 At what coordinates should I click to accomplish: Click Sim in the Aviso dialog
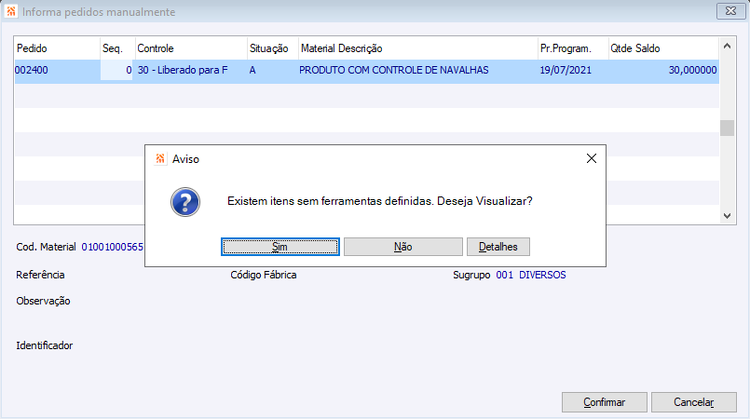pyautogui.click(x=280, y=247)
